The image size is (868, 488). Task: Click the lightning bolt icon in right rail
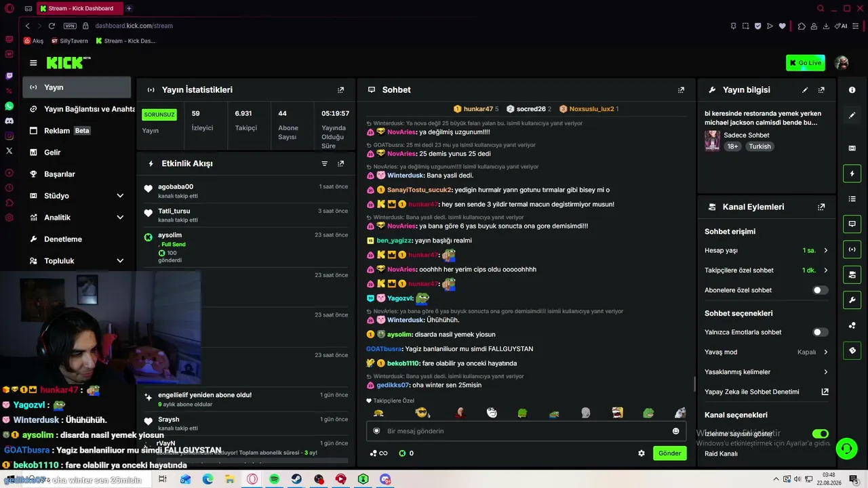852,174
